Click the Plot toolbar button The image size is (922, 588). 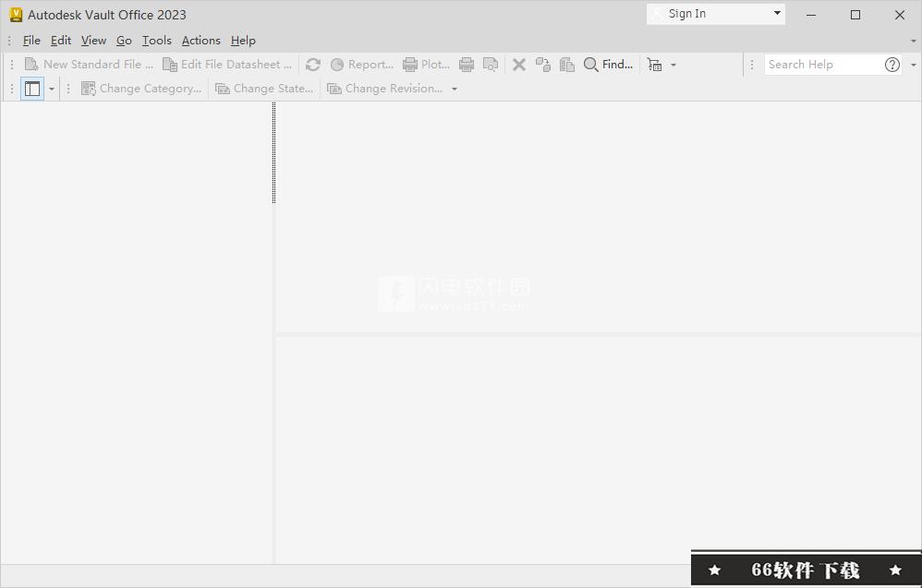[426, 65]
